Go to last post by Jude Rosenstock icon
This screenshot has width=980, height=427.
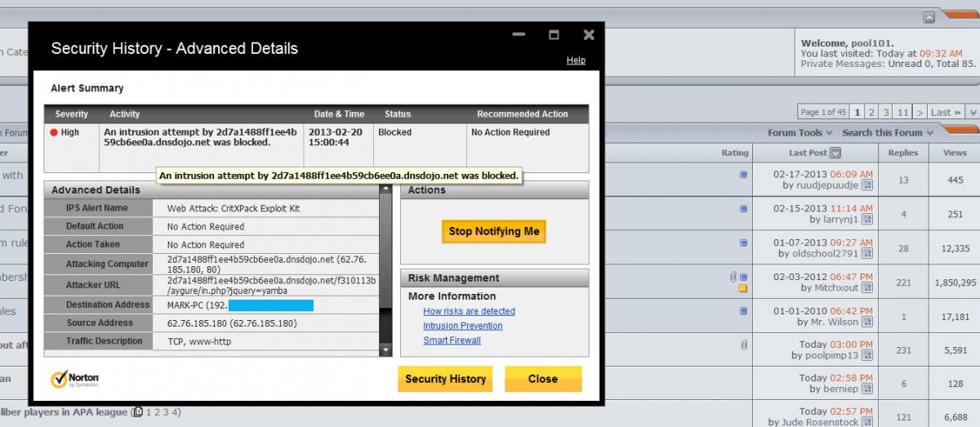(867, 422)
